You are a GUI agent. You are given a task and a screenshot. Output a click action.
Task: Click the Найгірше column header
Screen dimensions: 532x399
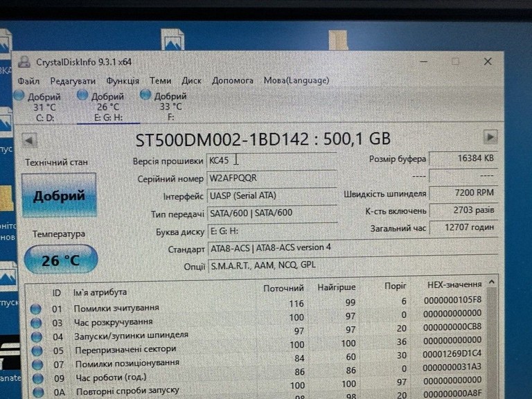click(336, 287)
